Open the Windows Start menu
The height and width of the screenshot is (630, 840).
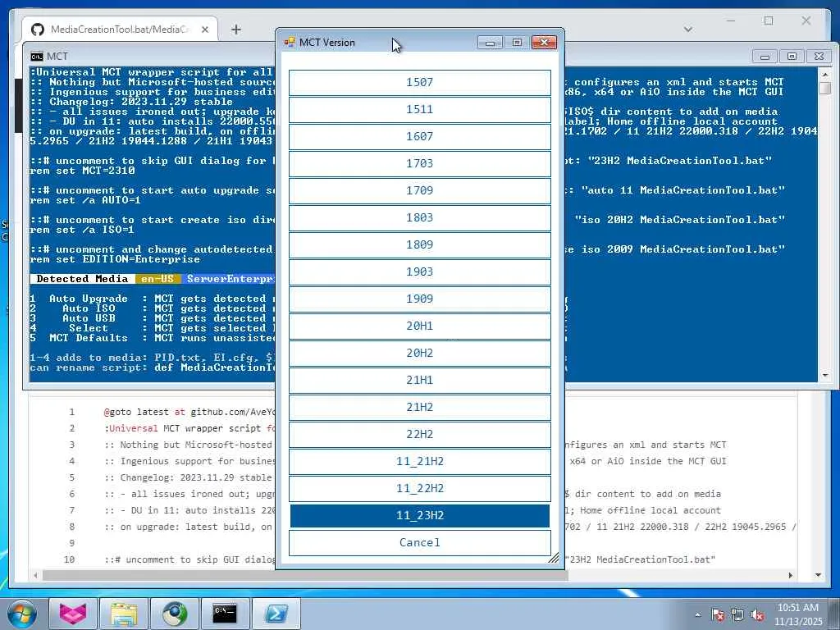(22, 614)
